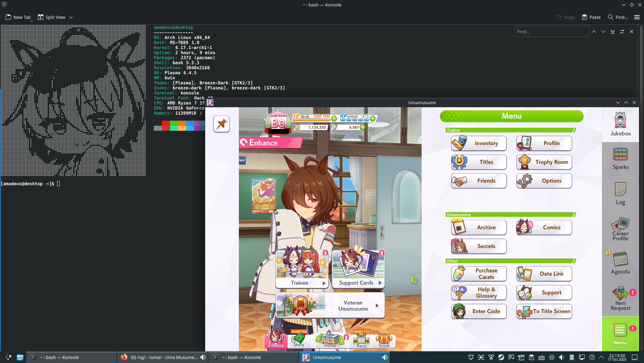Click the Purchase Carats button

pyautogui.click(x=479, y=274)
